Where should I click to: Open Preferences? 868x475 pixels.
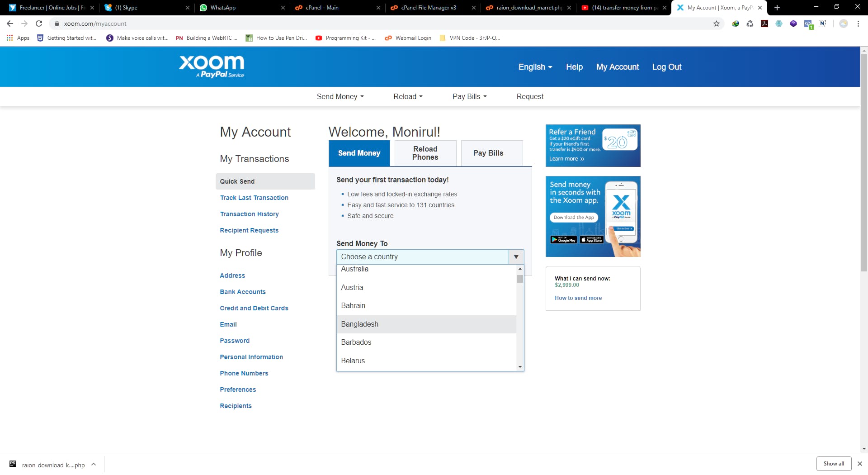click(x=238, y=389)
